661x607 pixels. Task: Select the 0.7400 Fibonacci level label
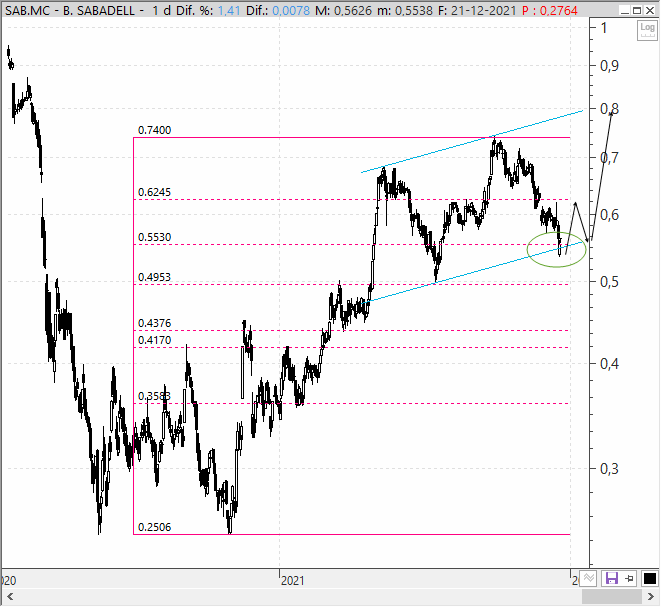click(154, 130)
